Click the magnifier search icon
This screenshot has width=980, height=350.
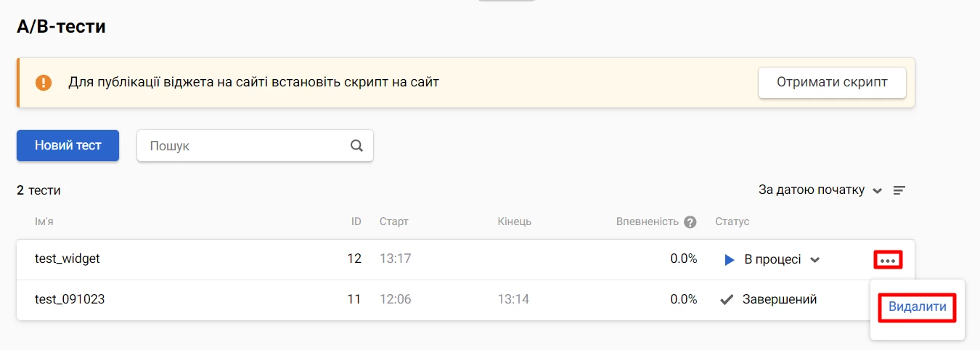point(356,145)
